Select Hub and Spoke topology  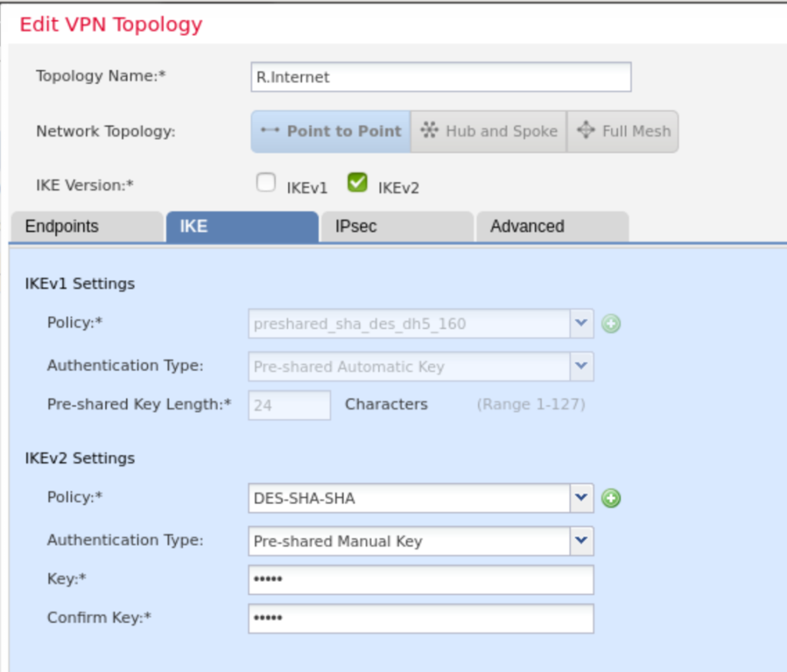489,131
